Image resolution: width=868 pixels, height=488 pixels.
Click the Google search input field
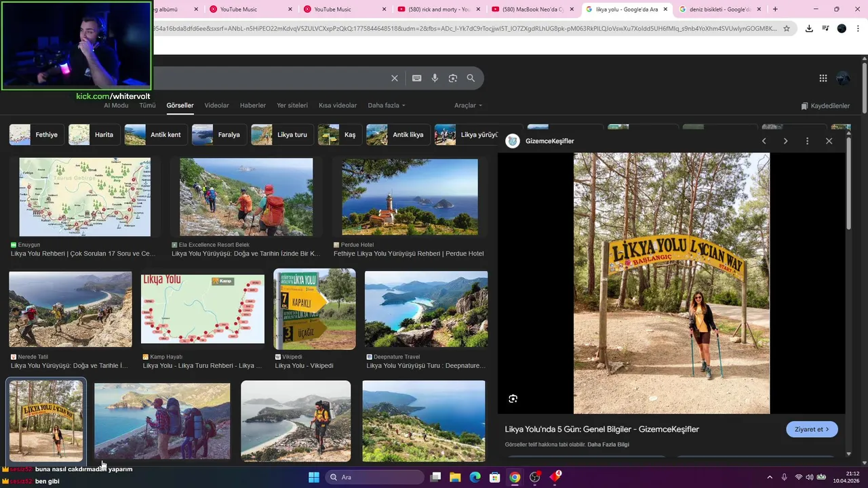point(271,78)
